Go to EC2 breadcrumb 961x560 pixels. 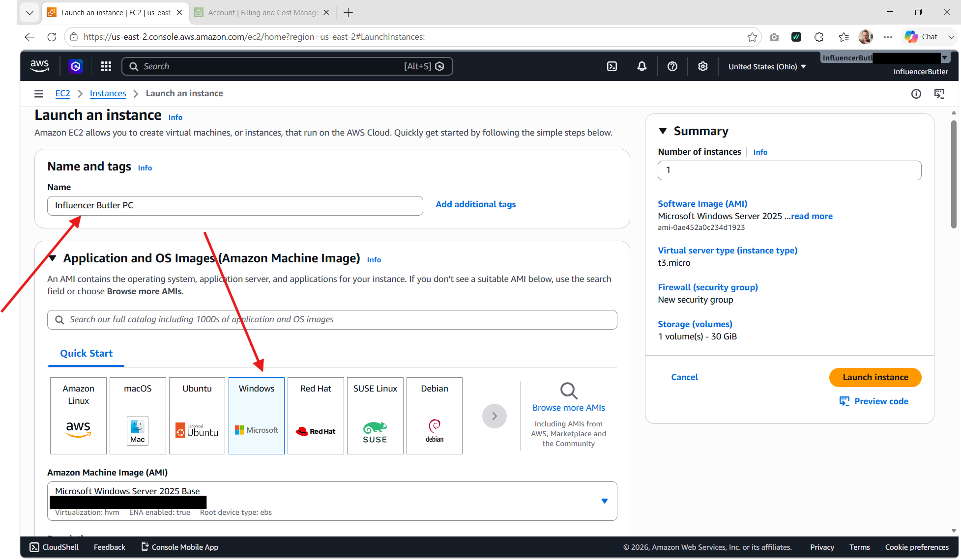coord(62,93)
